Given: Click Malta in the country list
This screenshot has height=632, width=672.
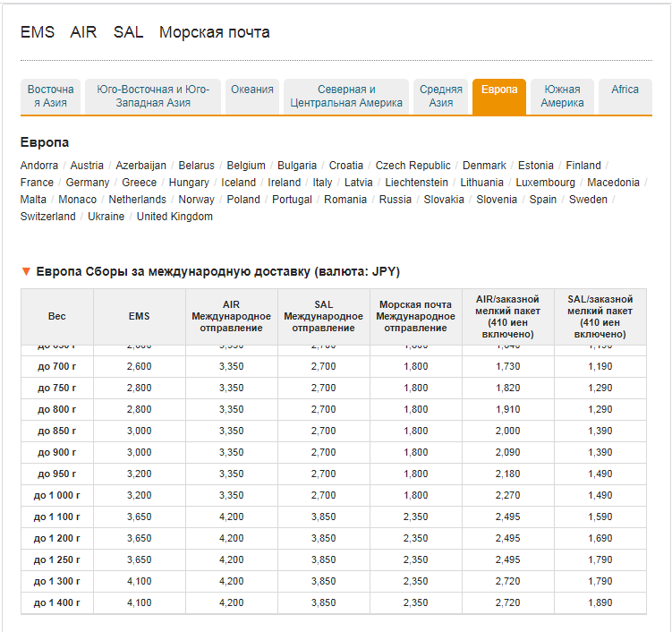Looking at the screenshot, I should [33, 200].
